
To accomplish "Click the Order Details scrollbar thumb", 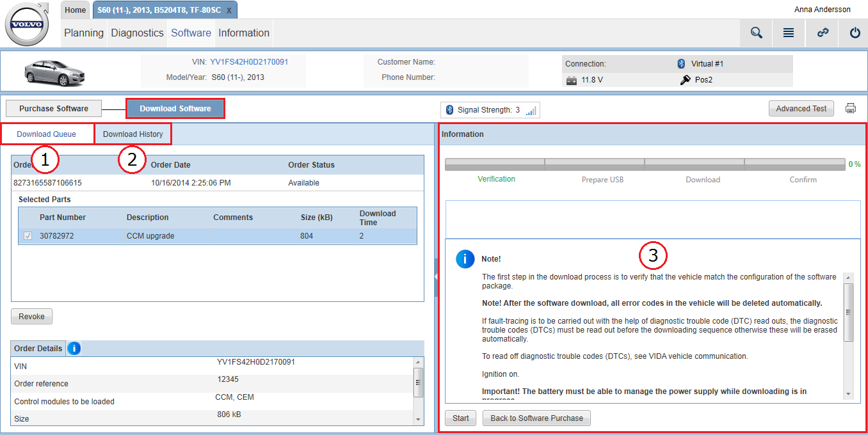I will click(x=419, y=383).
